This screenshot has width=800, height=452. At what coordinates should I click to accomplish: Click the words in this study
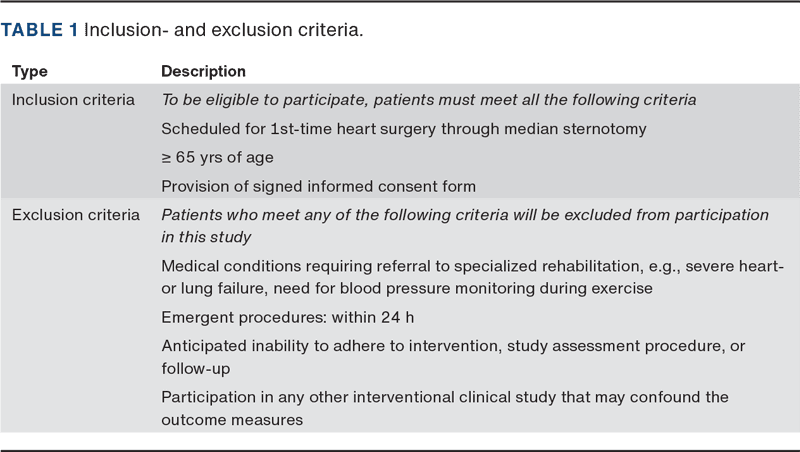206,237
